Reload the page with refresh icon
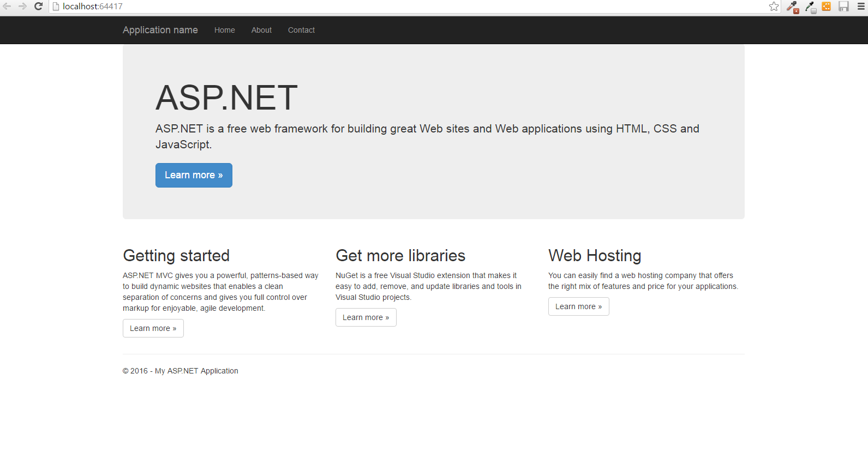 tap(38, 7)
